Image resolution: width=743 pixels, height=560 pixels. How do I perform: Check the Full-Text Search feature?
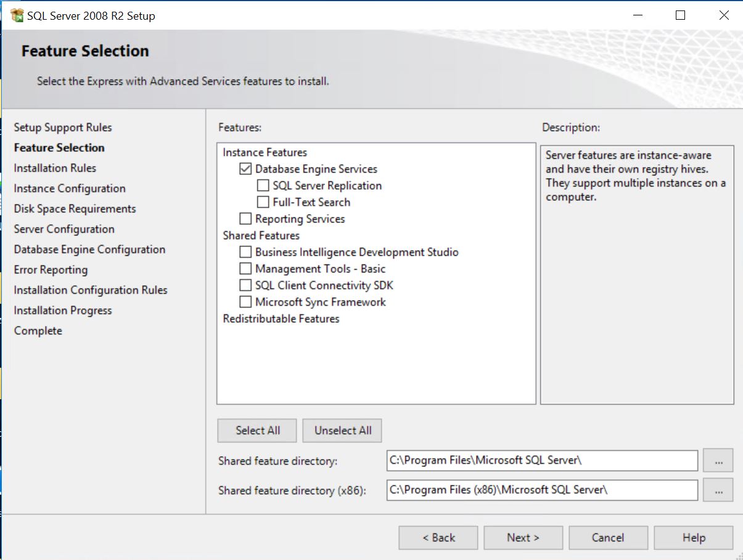point(263,202)
